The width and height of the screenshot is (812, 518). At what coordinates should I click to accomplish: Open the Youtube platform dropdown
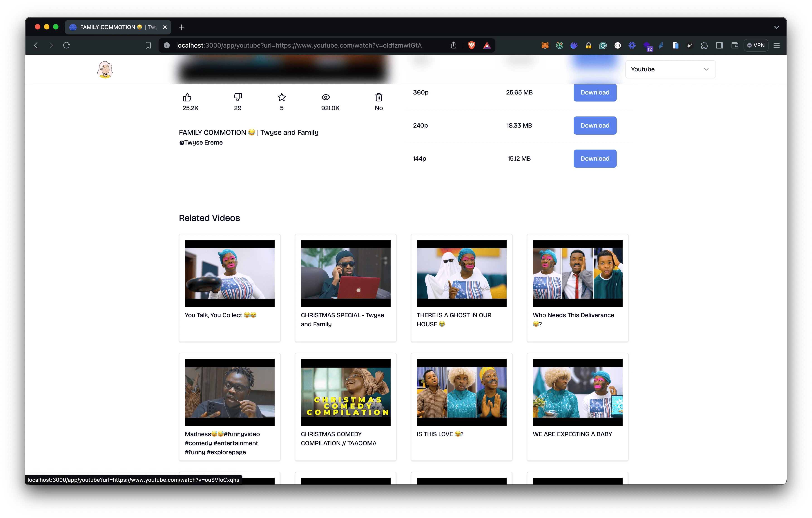[670, 69]
